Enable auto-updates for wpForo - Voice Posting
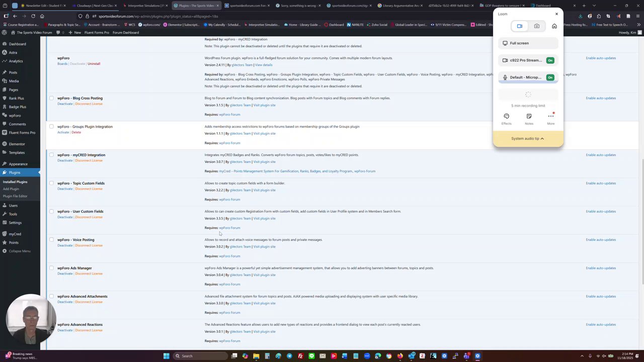 point(601,240)
